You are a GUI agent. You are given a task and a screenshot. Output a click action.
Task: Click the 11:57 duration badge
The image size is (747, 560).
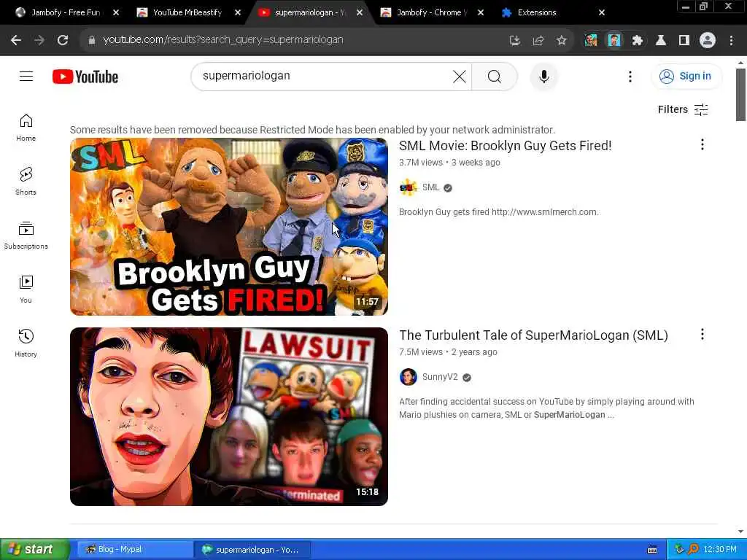pos(367,302)
